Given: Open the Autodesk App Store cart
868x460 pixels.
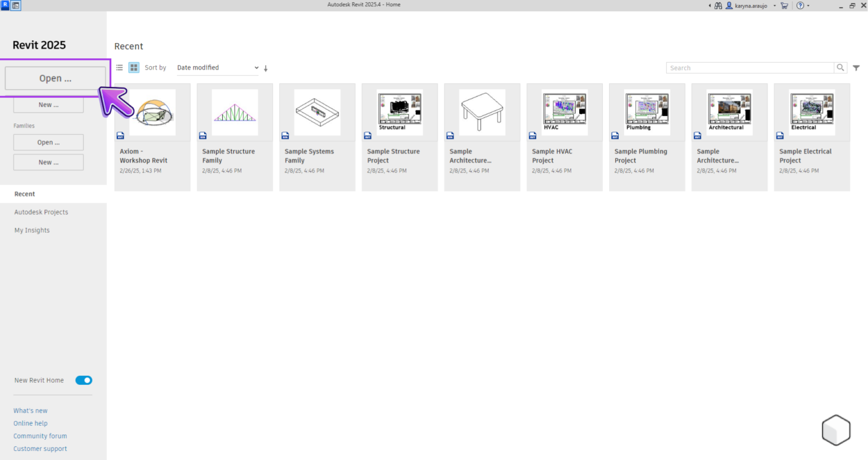Looking at the screenshot, I should tap(784, 6).
